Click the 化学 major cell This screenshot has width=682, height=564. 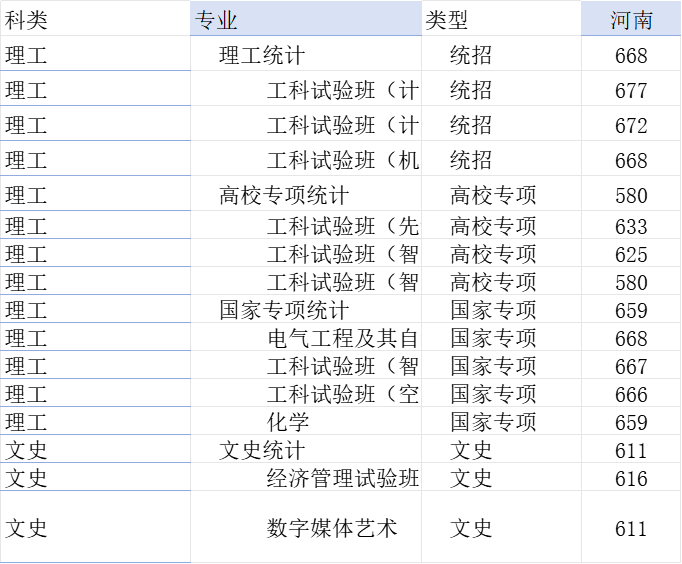288,422
